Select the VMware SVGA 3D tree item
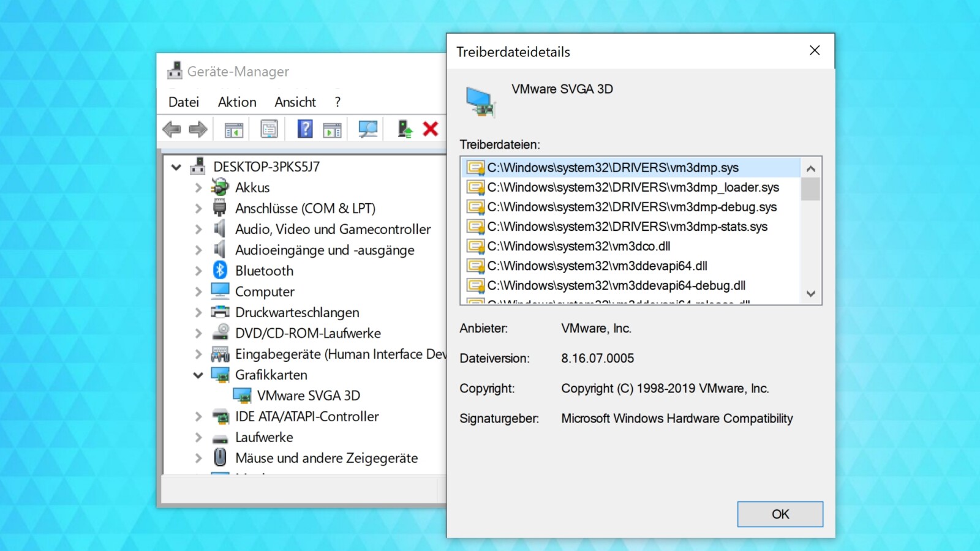 [x=309, y=395]
